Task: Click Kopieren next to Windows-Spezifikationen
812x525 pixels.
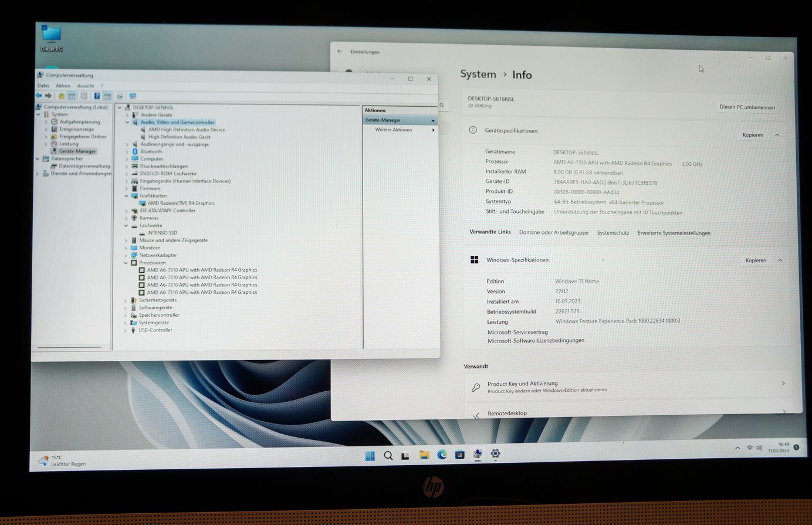Action: (x=756, y=260)
